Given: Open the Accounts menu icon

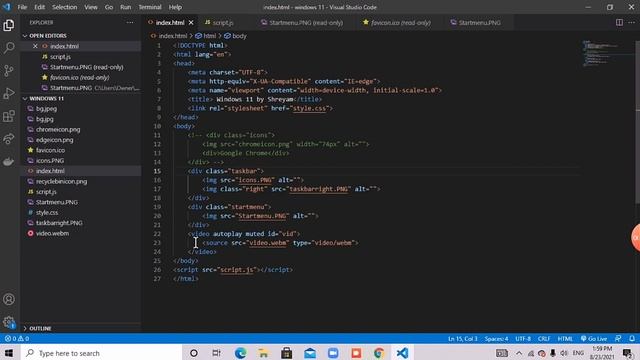Looking at the screenshot, I should click(9, 299).
